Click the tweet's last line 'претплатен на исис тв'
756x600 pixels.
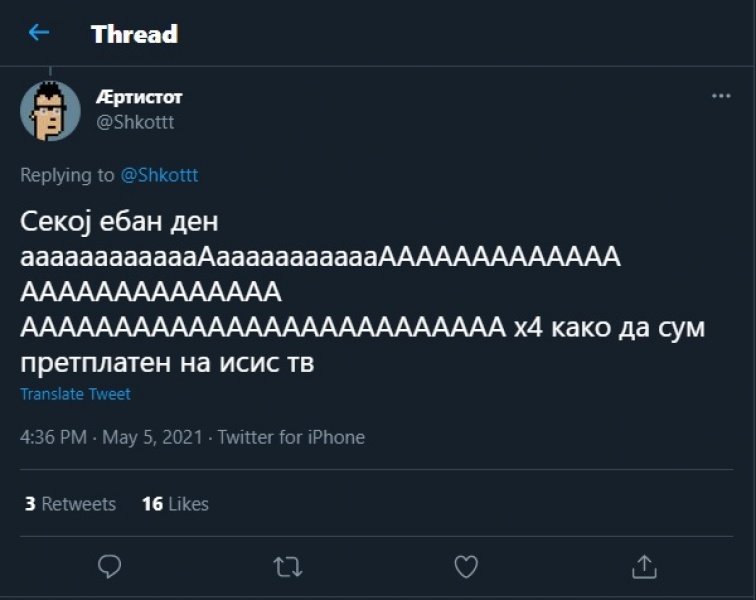click(167, 362)
